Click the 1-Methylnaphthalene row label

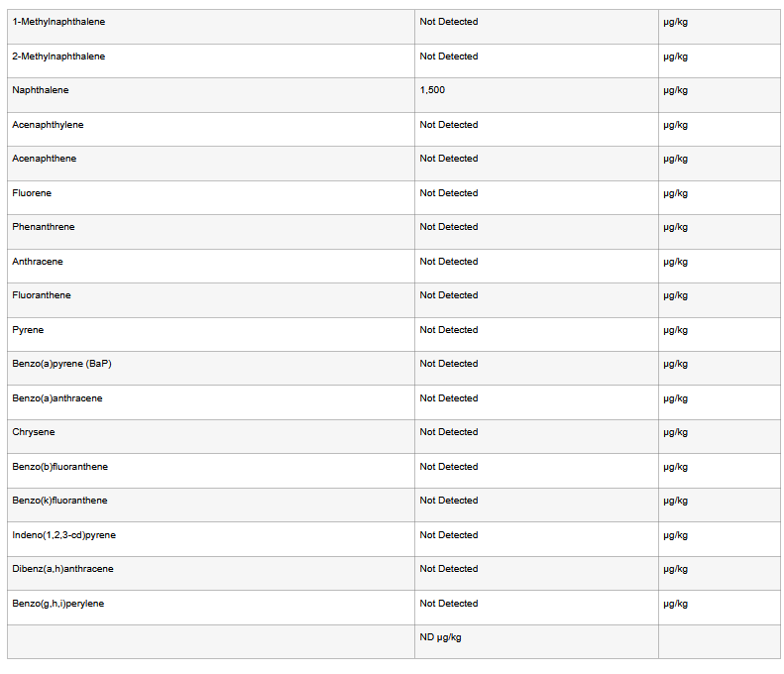point(58,22)
